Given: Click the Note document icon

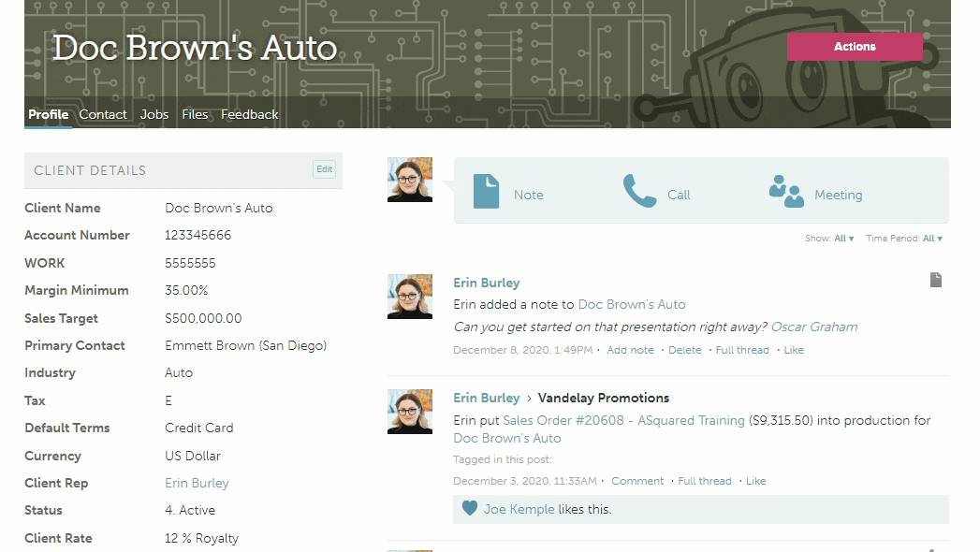Looking at the screenshot, I should point(486,191).
